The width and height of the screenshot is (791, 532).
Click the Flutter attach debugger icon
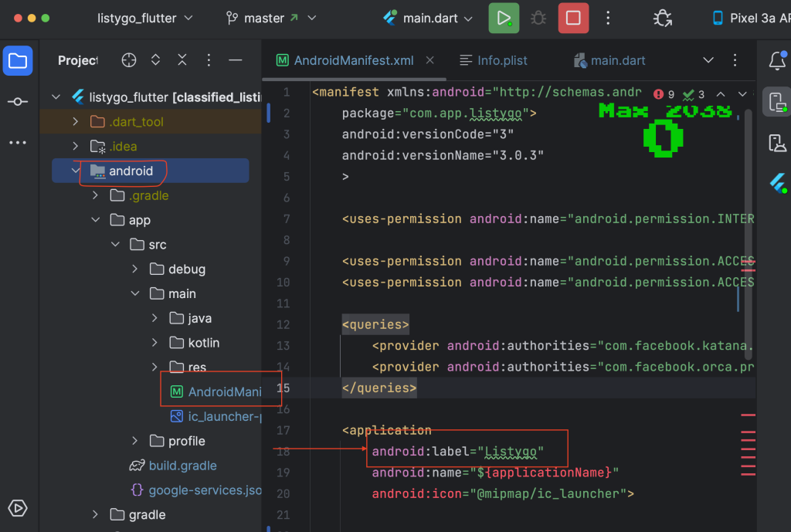pos(662,19)
